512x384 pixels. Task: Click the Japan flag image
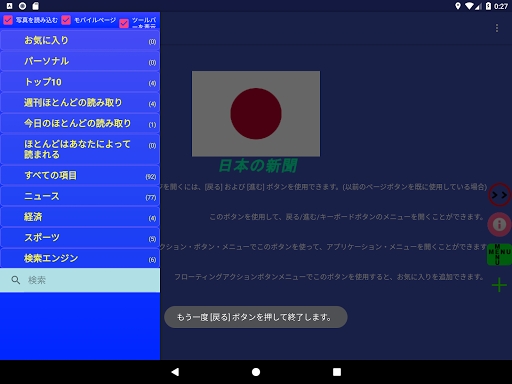pos(256,114)
